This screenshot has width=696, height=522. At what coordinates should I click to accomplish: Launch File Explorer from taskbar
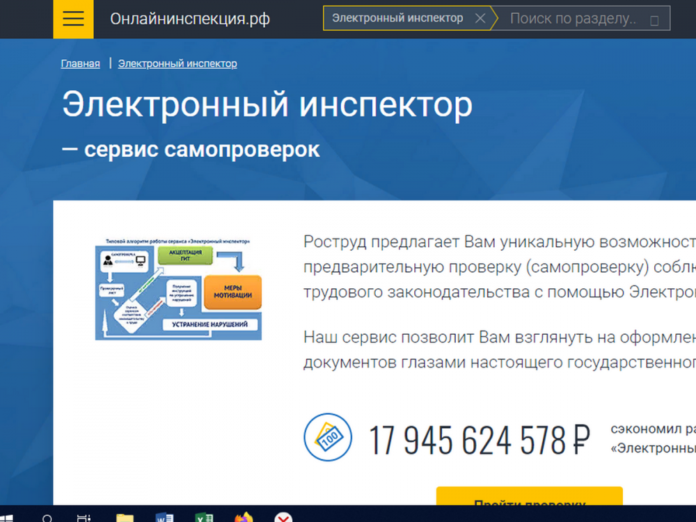pyautogui.click(x=124, y=516)
